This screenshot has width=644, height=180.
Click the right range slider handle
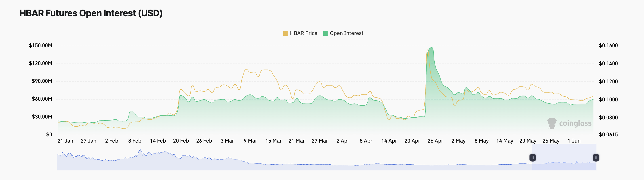[596, 157]
